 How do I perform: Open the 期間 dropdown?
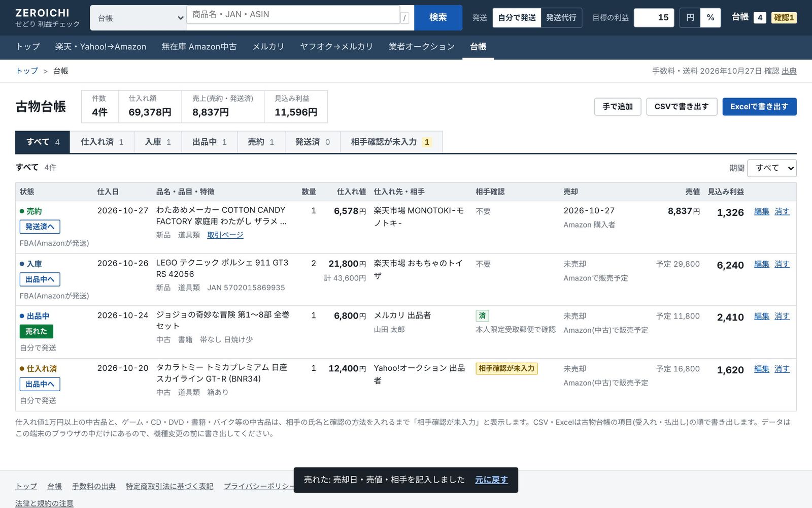(772, 168)
